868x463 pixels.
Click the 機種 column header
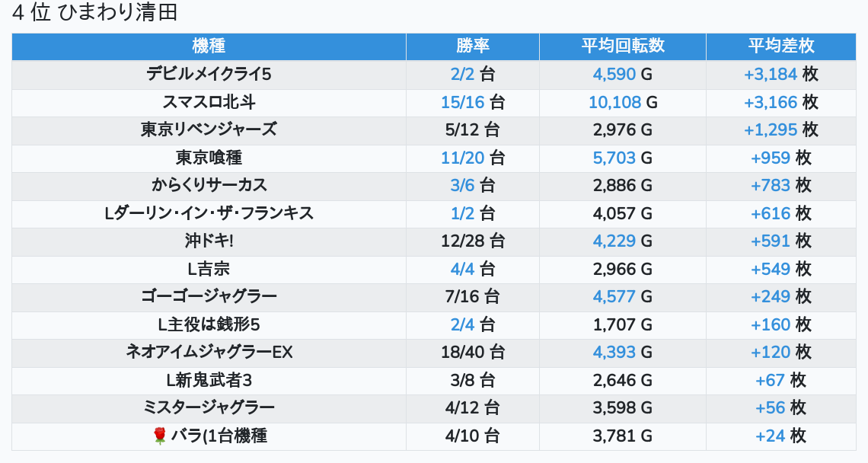pos(209,46)
